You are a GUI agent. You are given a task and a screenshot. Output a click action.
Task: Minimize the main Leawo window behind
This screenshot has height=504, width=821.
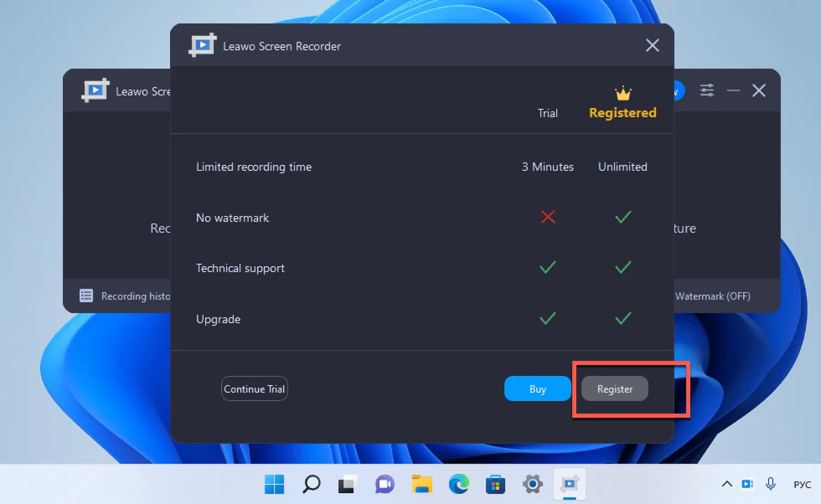click(733, 90)
